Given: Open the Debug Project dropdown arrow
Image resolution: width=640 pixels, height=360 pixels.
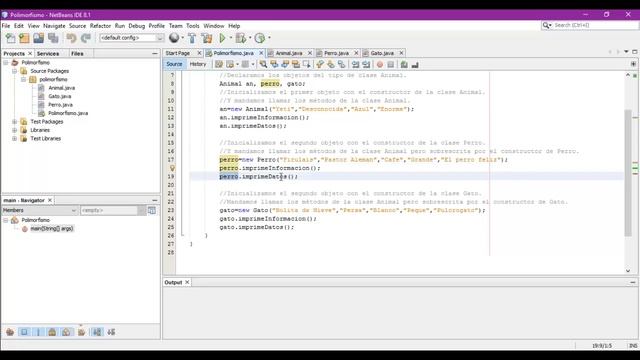Looking at the screenshot, I should (250, 38).
